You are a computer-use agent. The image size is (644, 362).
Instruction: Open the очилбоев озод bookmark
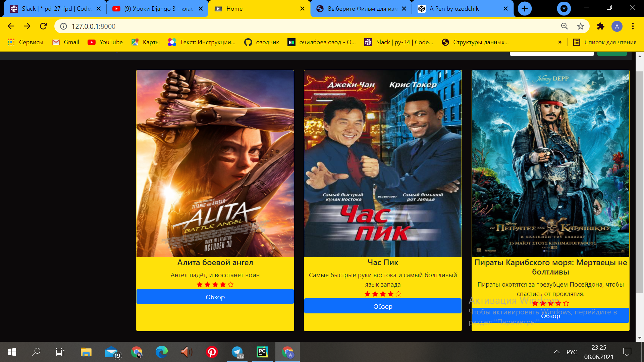pos(322,42)
